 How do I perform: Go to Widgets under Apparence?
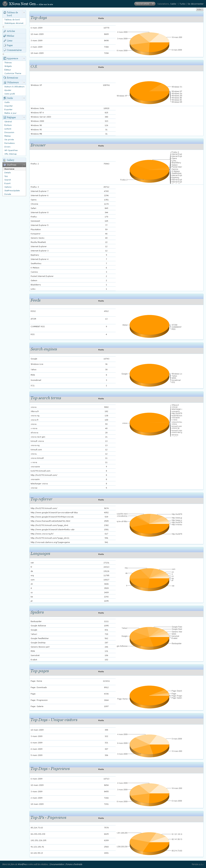(x=8, y=66)
